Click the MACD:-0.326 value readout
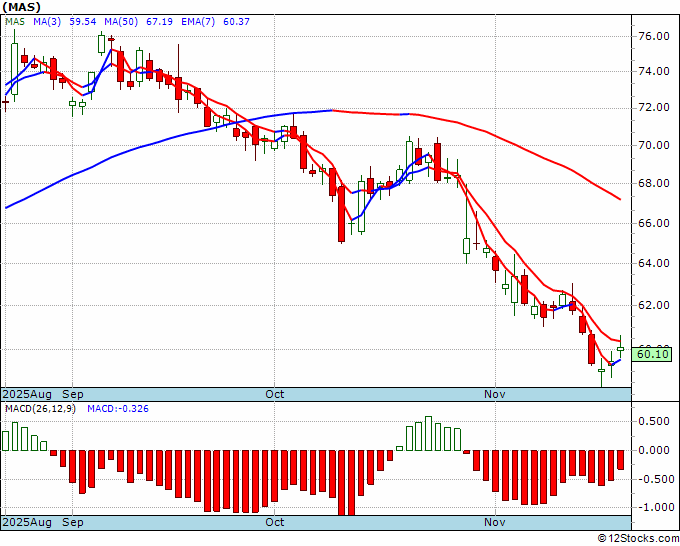The width and height of the screenshot is (680, 546). [118, 409]
